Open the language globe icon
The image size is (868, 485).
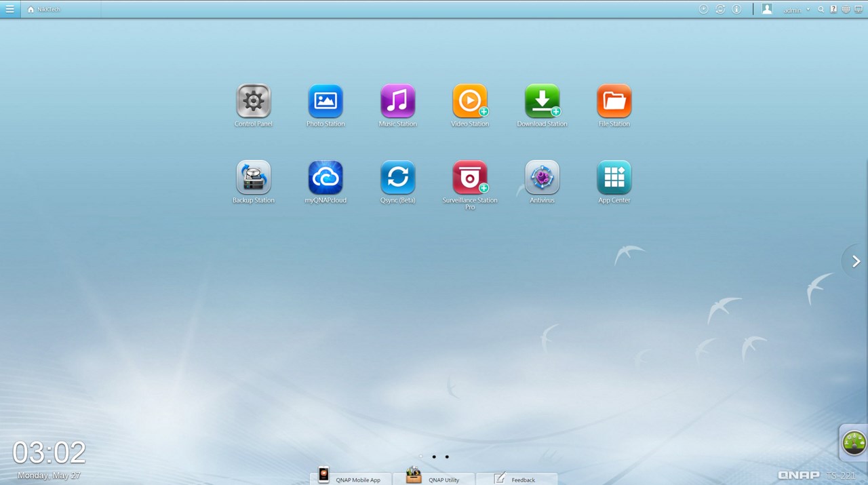846,9
